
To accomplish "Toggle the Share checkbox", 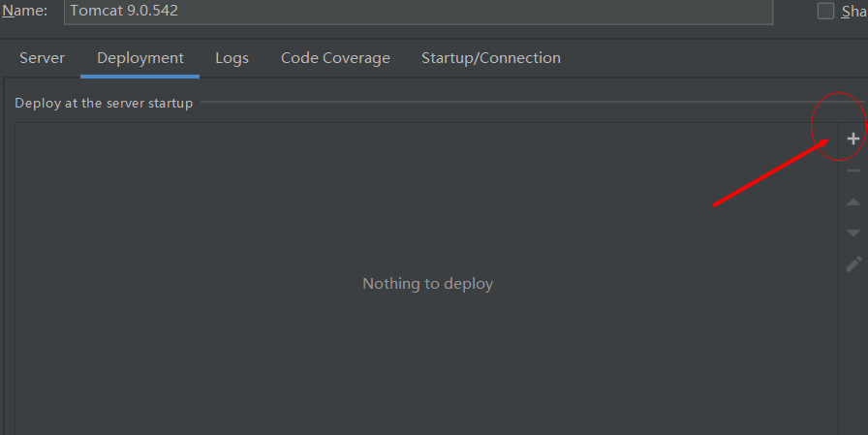I will [825, 11].
